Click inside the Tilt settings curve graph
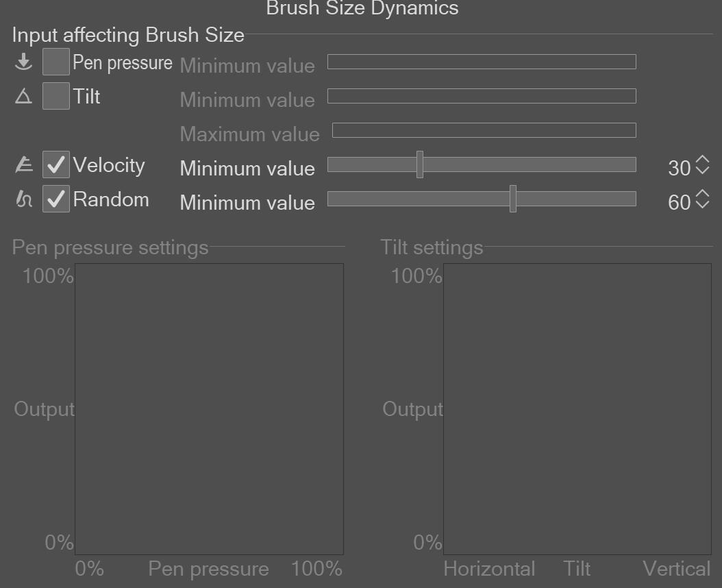 pyautogui.click(x=577, y=409)
